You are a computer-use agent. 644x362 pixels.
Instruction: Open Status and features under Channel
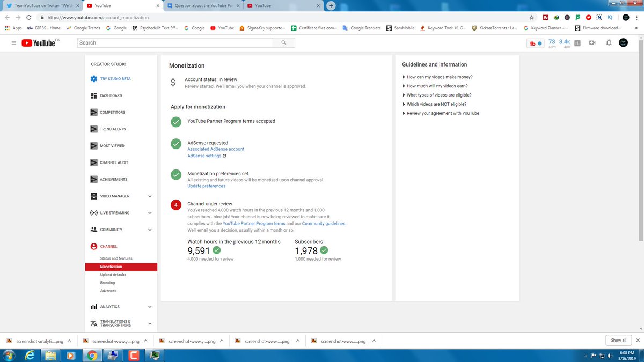[116, 258]
